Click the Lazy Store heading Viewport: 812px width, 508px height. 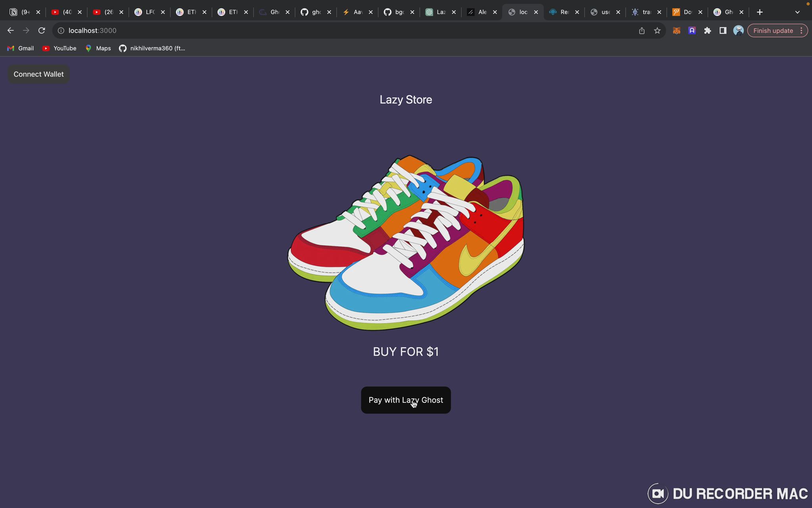click(x=406, y=100)
